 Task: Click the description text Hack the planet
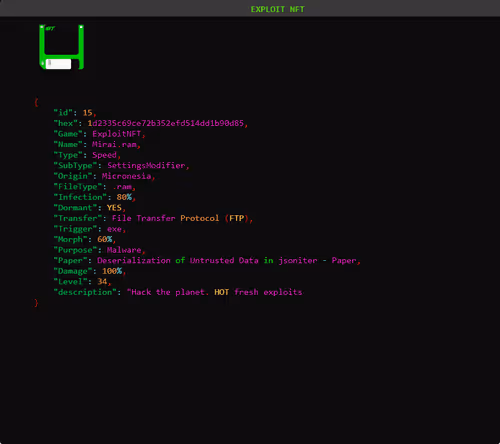[x=168, y=292]
